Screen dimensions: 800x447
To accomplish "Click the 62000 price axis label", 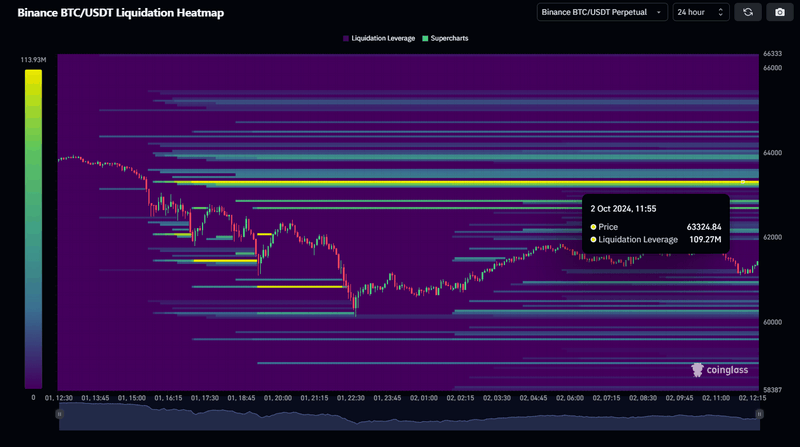I will pyautogui.click(x=772, y=237).
